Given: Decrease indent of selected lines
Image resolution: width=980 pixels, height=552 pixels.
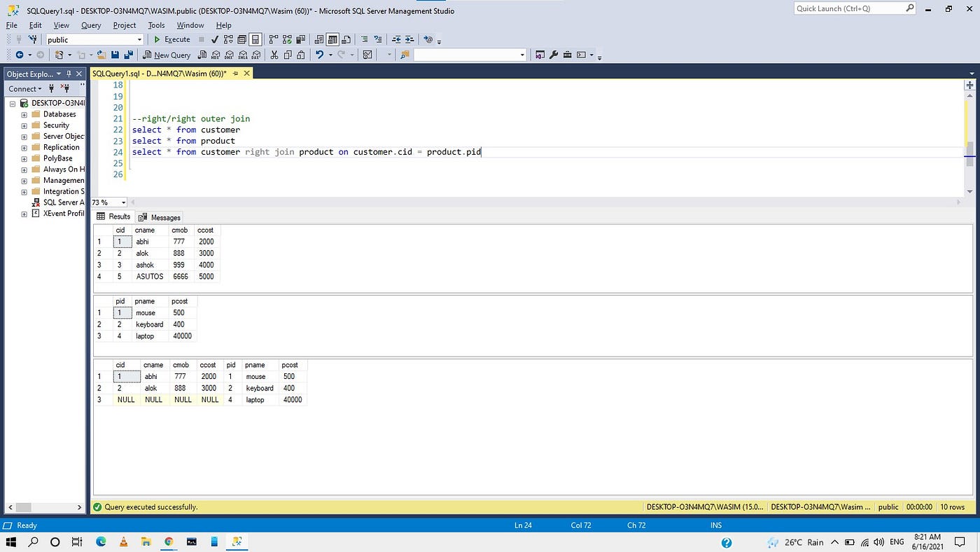Looking at the screenshot, I should click(396, 39).
